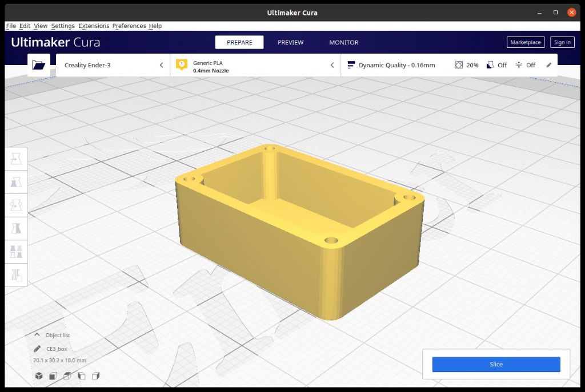585x392 pixels.
Task: Select the Scale tool in left toolbar
Action: (x=16, y=182)
